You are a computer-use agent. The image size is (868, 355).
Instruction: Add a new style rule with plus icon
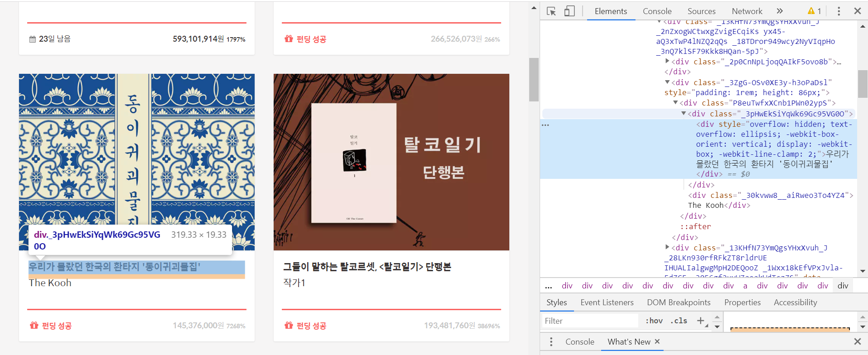pyautogui.click(x=701, y=321)
